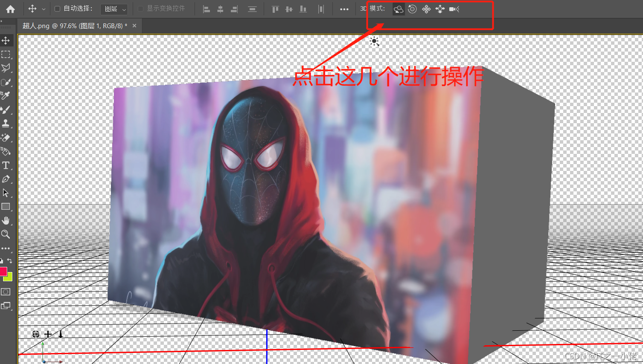
Task: Change screen mode button in the toolbox
Action: click(6, 306)
